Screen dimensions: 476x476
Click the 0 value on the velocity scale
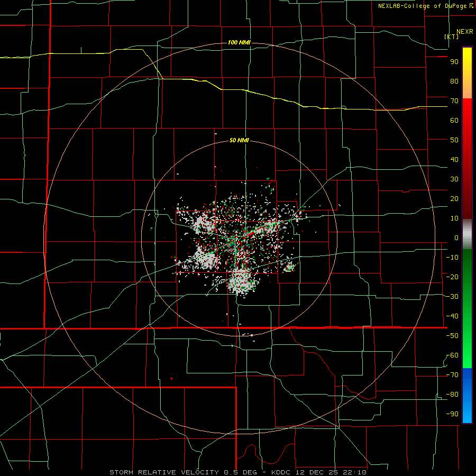click(x=456, y=238)
